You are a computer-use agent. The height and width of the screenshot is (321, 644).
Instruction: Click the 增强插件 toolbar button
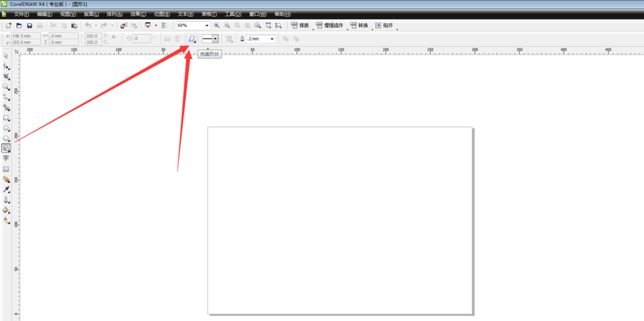coord(329,26)
